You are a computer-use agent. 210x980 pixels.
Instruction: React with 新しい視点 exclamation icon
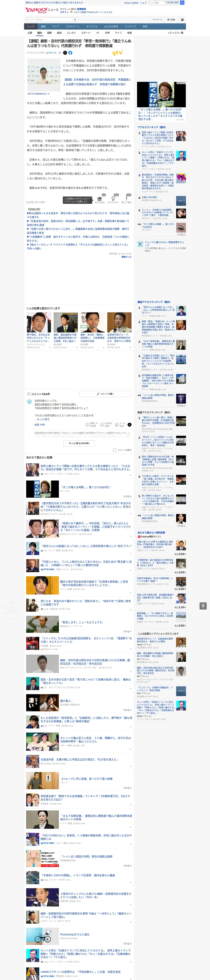click(x=127, y=199)
